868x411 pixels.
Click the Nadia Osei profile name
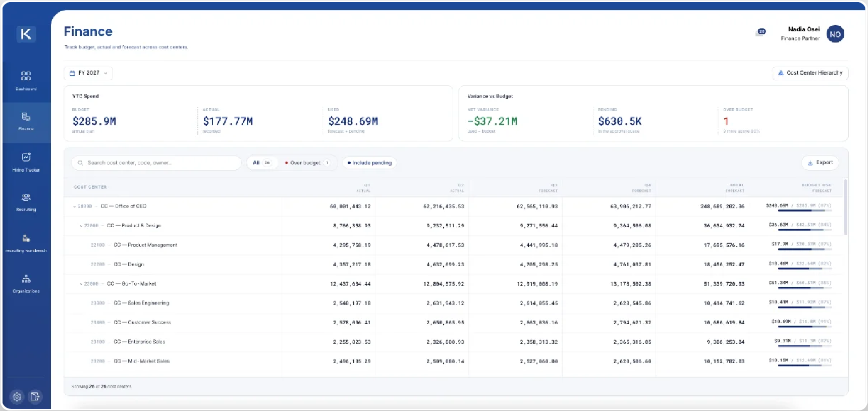click(804, 29)
